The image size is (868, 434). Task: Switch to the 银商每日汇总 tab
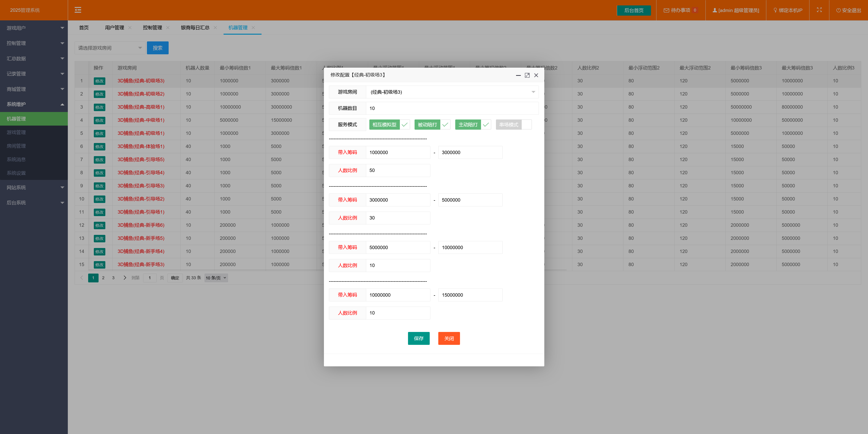(x=195, y=28)
